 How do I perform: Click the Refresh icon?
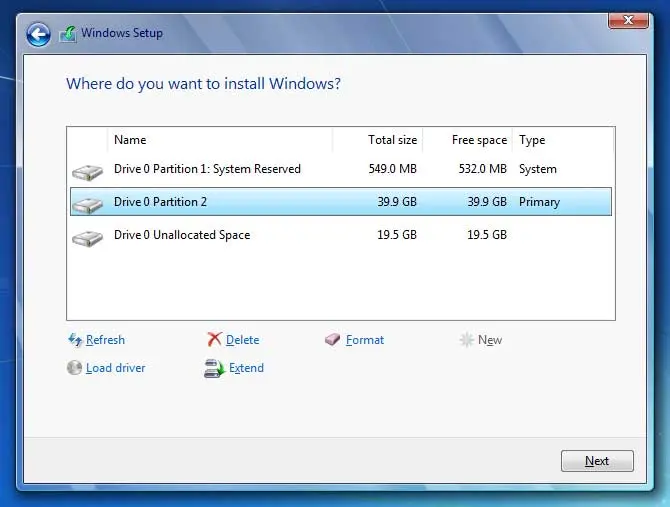click(x=75, y=340)
